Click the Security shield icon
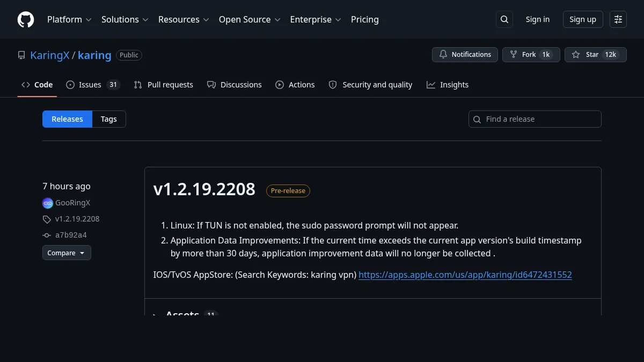The image size is (644, 362). click(333, 85)
